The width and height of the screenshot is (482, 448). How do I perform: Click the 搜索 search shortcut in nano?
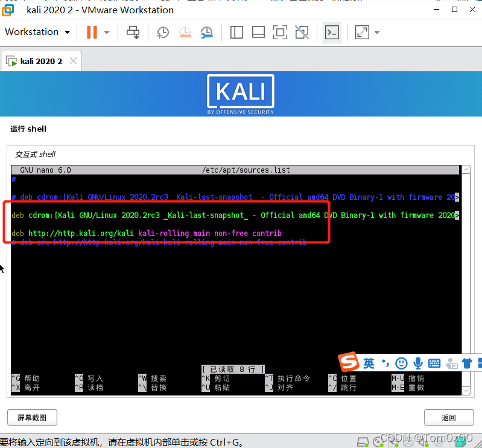tap(153, 379)
